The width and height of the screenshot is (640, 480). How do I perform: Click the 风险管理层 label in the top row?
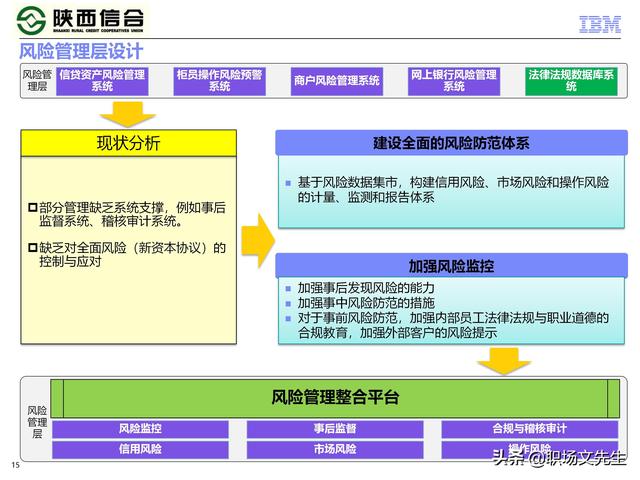click(x=37, y=80)
